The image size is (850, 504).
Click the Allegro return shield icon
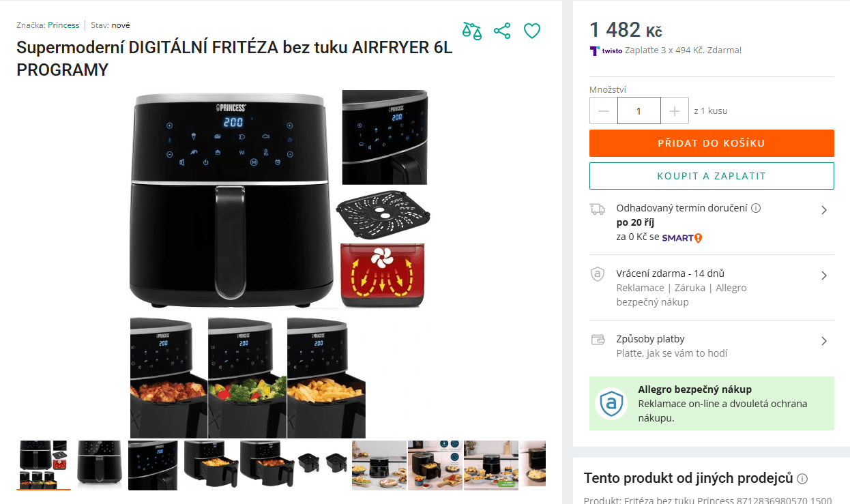598,274
